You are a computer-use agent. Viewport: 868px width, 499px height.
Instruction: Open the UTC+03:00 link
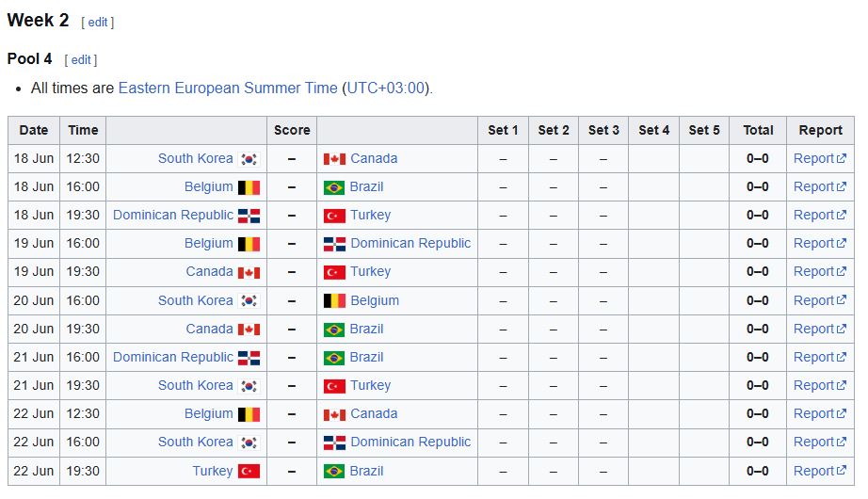click(x=385, y=89)
